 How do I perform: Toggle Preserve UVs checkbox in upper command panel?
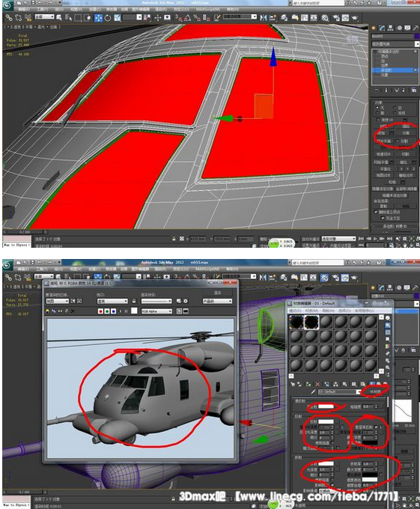tap(378, 120)
